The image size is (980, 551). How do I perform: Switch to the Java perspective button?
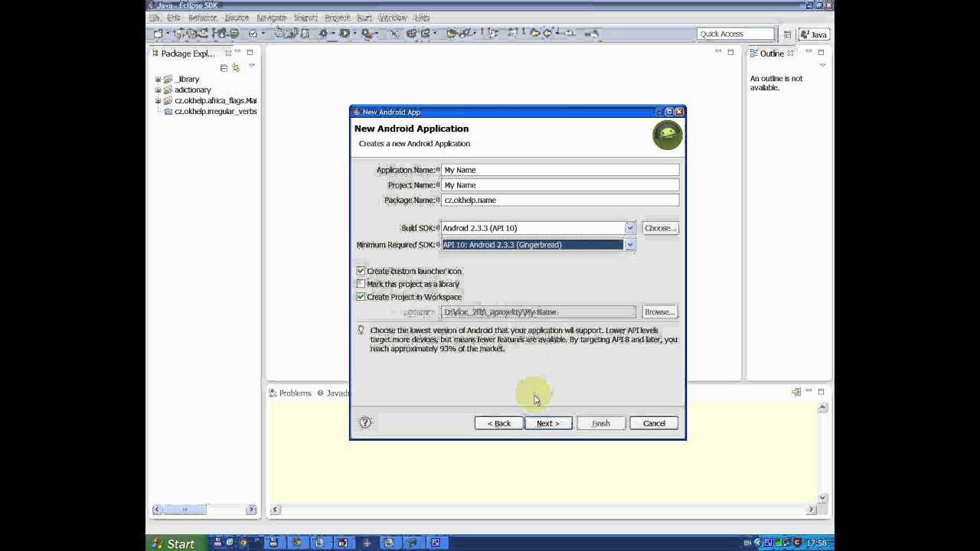pyautogui.click(x=815, y=34)
